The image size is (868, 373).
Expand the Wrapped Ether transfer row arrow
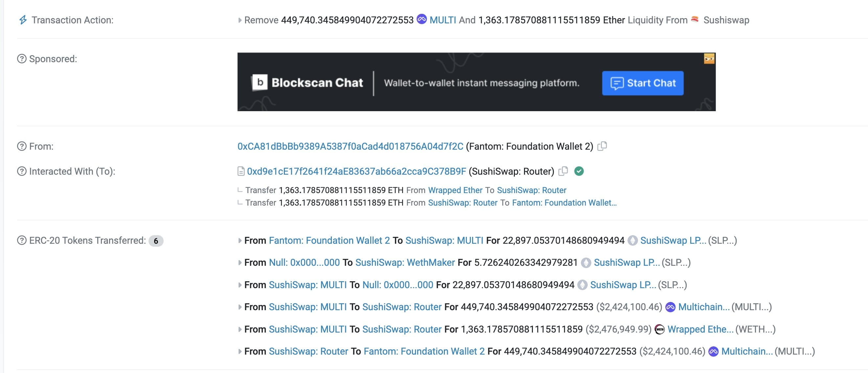(x=240, y=329)
